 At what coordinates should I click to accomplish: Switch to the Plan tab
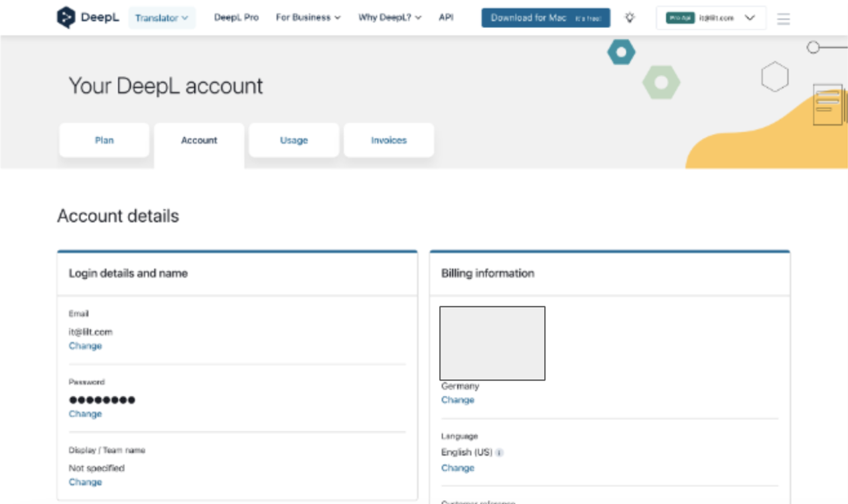coord(104,140)
